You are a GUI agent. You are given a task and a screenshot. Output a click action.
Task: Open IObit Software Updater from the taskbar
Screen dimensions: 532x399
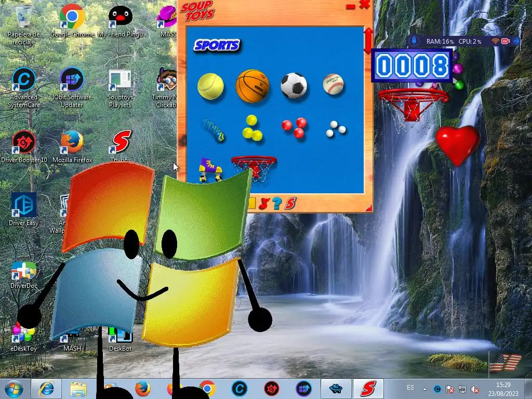[303, 389]
